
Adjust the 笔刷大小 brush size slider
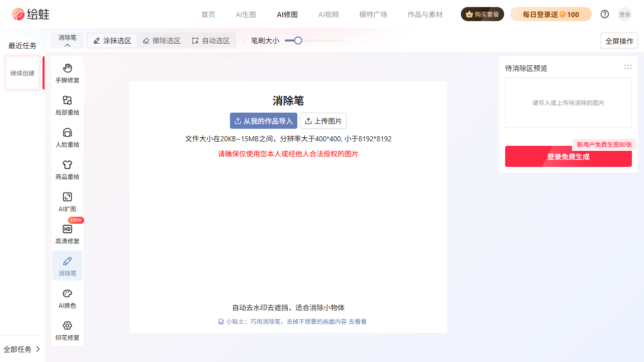[298, 41]
